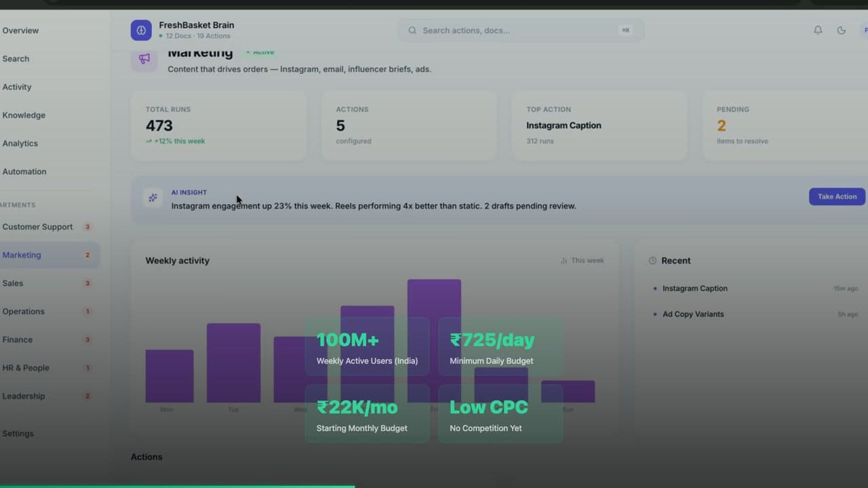The width and height of the screenshot is (868, 488).
Task: Click the Marketing megaphone icon
Action: coord(144,59)
